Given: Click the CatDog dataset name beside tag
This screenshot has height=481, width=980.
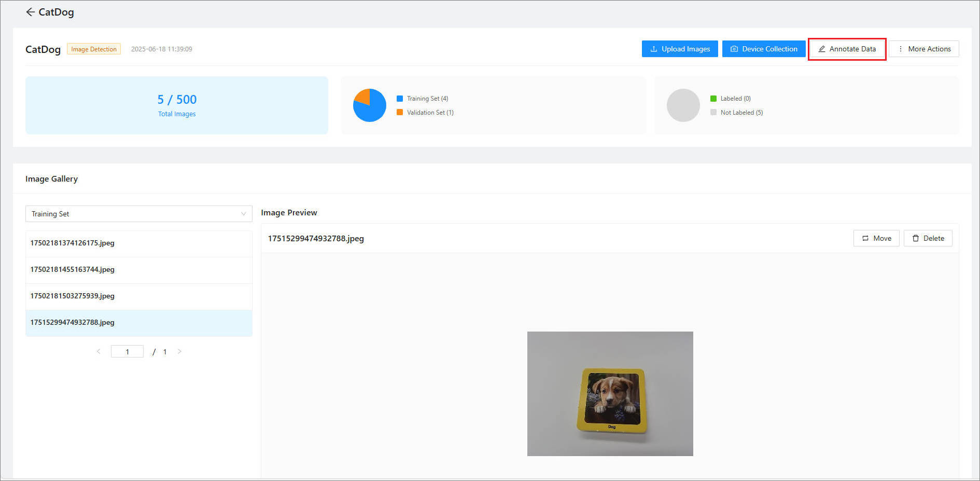Looking at the screenshot, I should (x=43, y=49).
